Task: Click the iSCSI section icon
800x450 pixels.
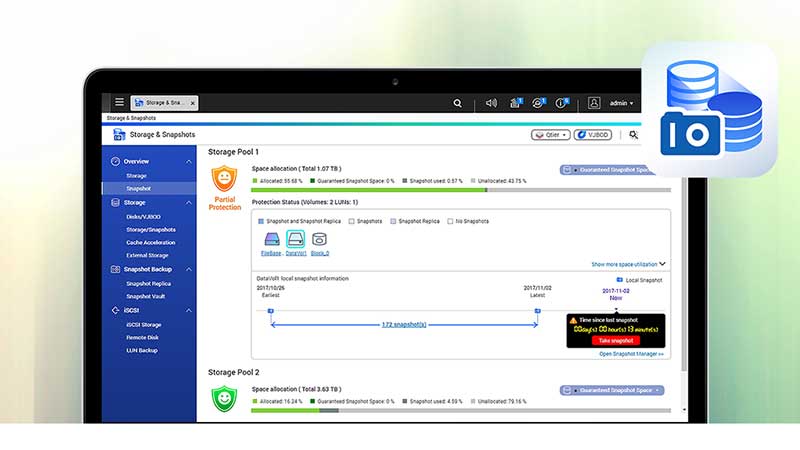Action: point(115,310)
